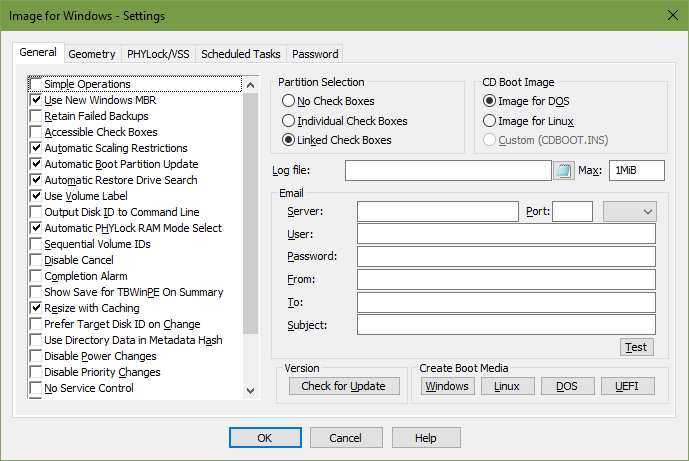Click the options list scrollbar thumb

point(250,213)
